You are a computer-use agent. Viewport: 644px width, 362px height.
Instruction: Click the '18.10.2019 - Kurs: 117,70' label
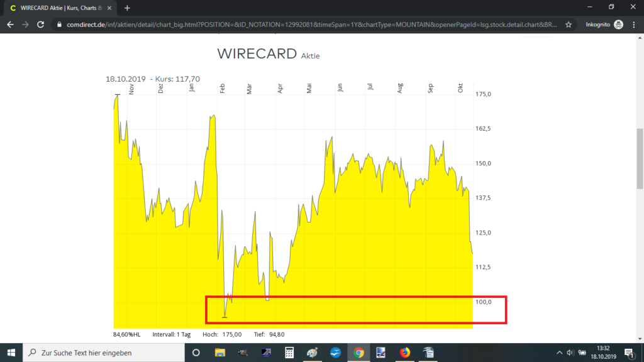click(x=153, y=79)
